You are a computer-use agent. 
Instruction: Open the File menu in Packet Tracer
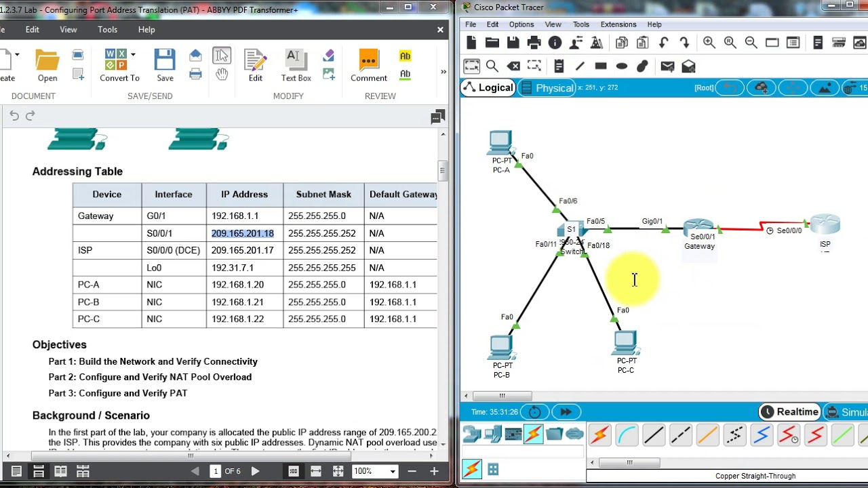pos(471,24)
